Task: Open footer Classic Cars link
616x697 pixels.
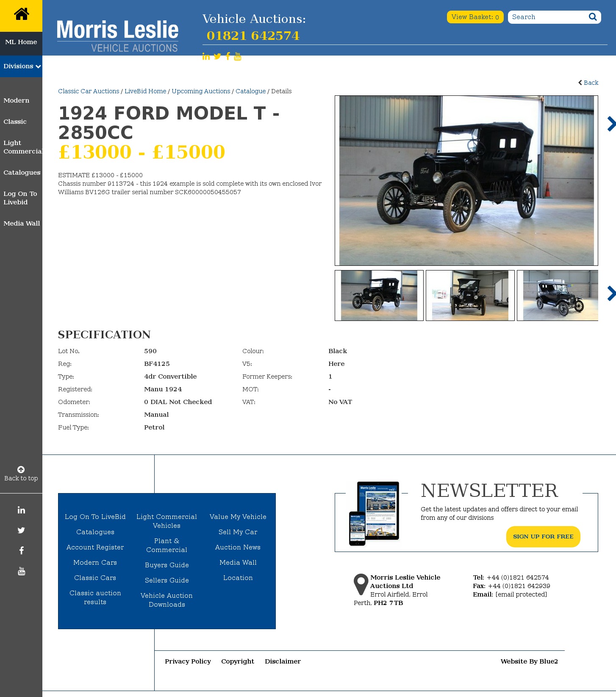Action: click(x=95, y=578)
